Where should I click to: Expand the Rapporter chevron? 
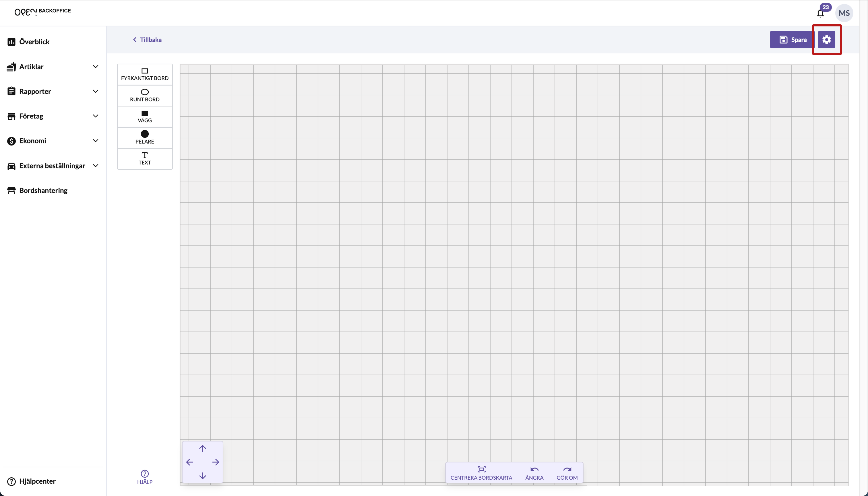tap(96, 91)
